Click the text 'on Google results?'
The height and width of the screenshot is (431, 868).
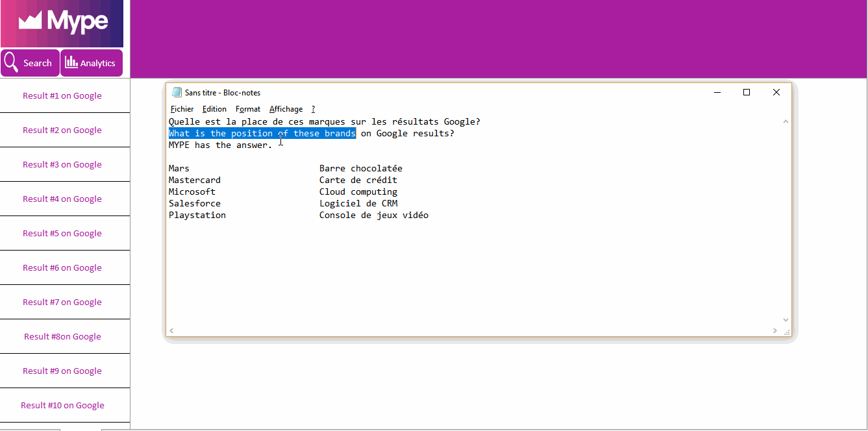tap(408, 133)
